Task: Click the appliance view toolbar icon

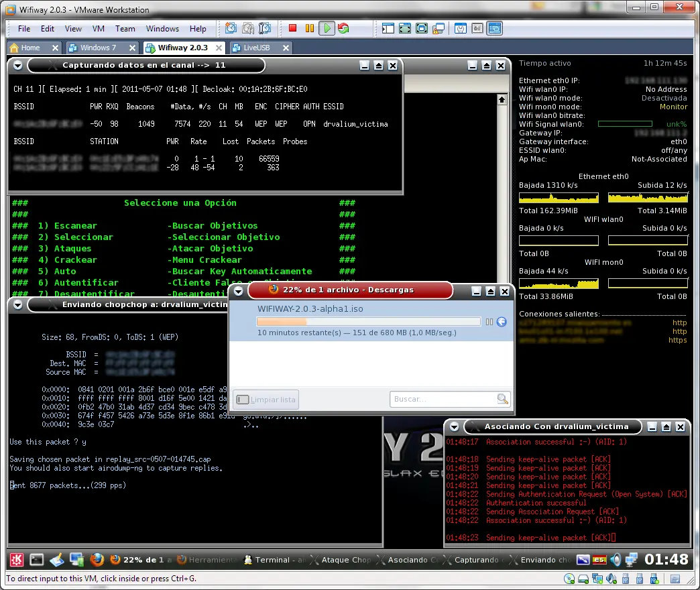Action: pyautogui.click(x=477, y=28)
